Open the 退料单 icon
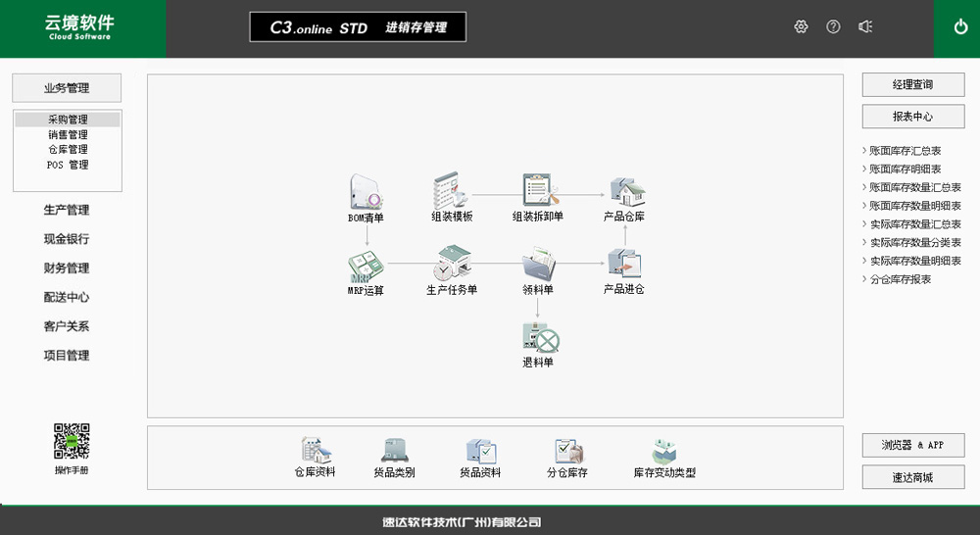The height and width of the screenshot is (535, 980). point(538,338)
